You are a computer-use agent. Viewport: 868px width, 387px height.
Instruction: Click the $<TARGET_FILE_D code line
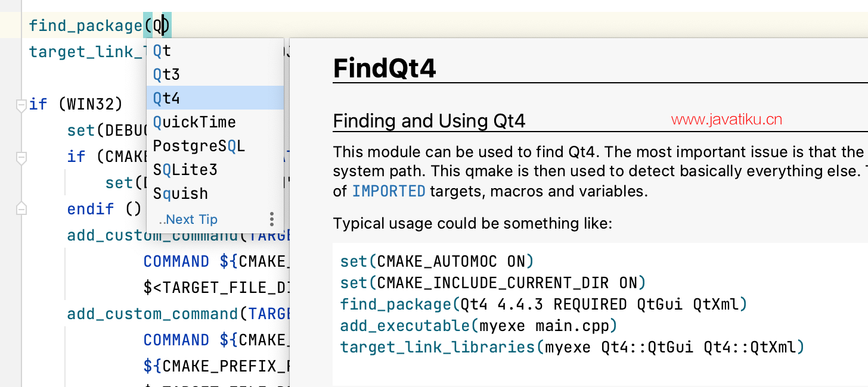[x=216, y=288]
